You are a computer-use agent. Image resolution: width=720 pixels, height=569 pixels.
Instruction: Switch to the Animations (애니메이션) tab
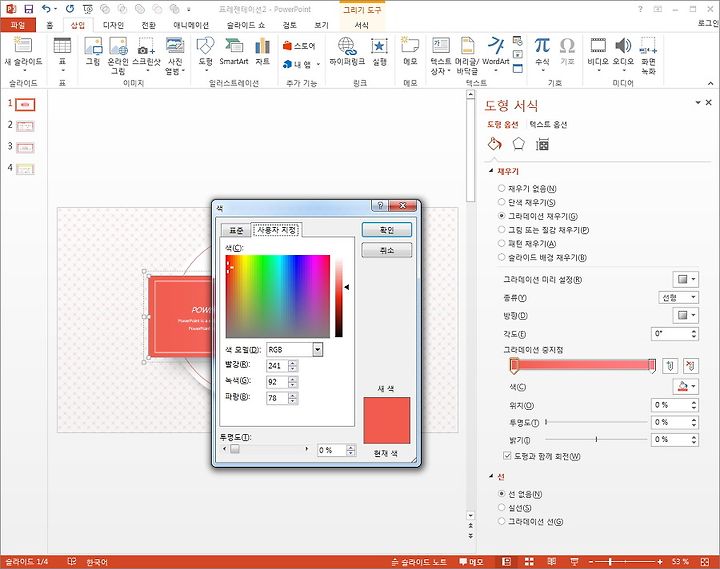[191, 25]
